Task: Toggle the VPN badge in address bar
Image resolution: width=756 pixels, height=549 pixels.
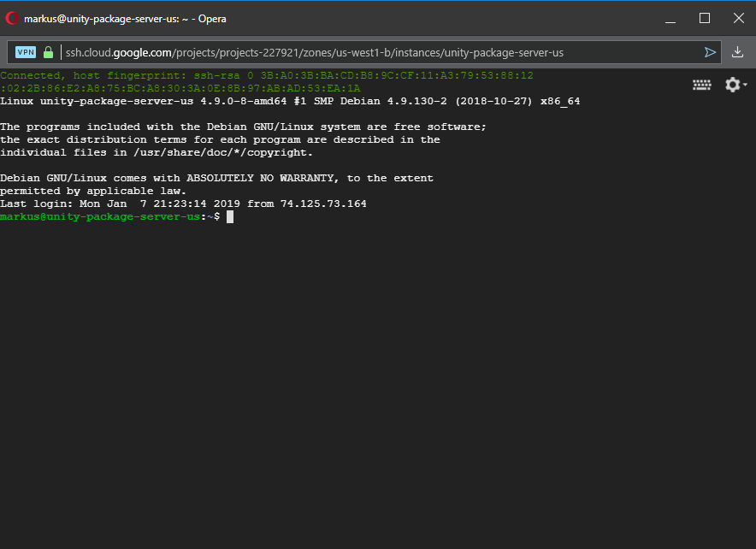Action: pos(26,52)
